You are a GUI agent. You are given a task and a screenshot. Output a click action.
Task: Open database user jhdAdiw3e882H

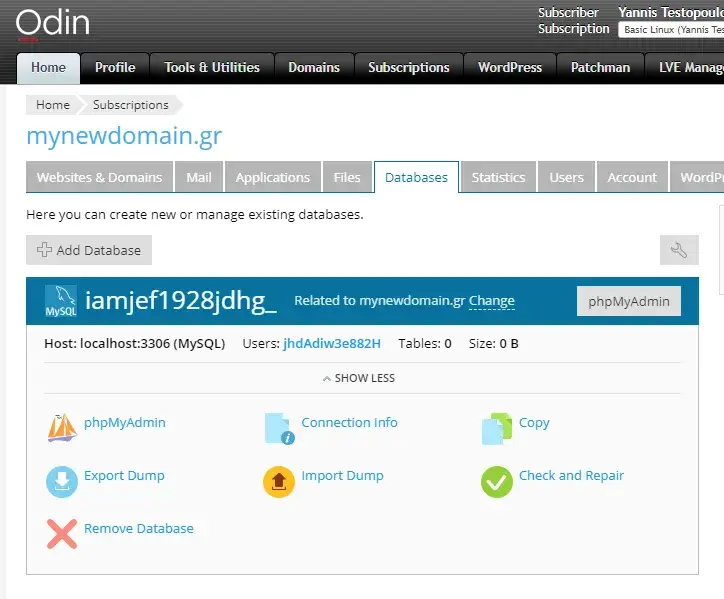(332, 344)
